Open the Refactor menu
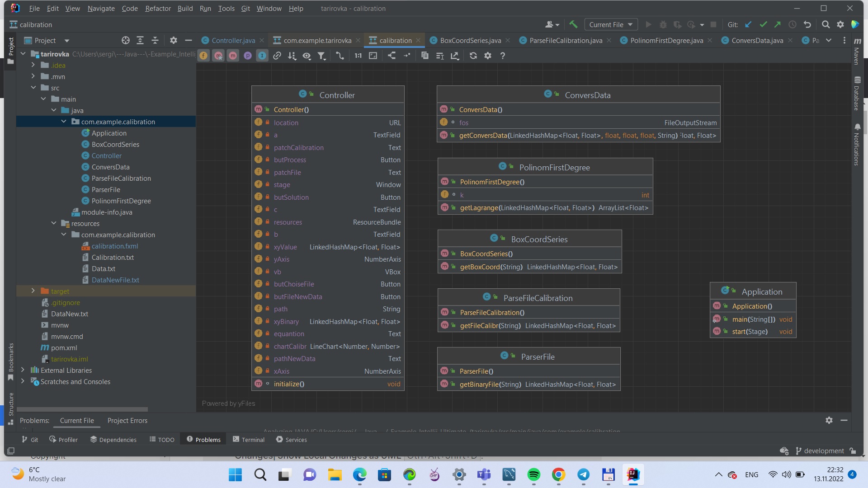Screen dimensions: 868x488 coord(158,8)
